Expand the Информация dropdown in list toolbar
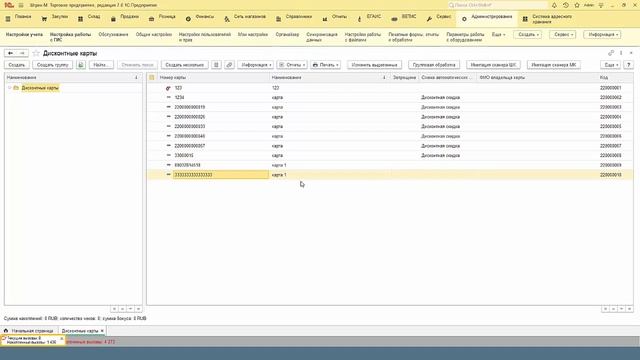Viewport: 640px width, 360px height. coord(256,65)
